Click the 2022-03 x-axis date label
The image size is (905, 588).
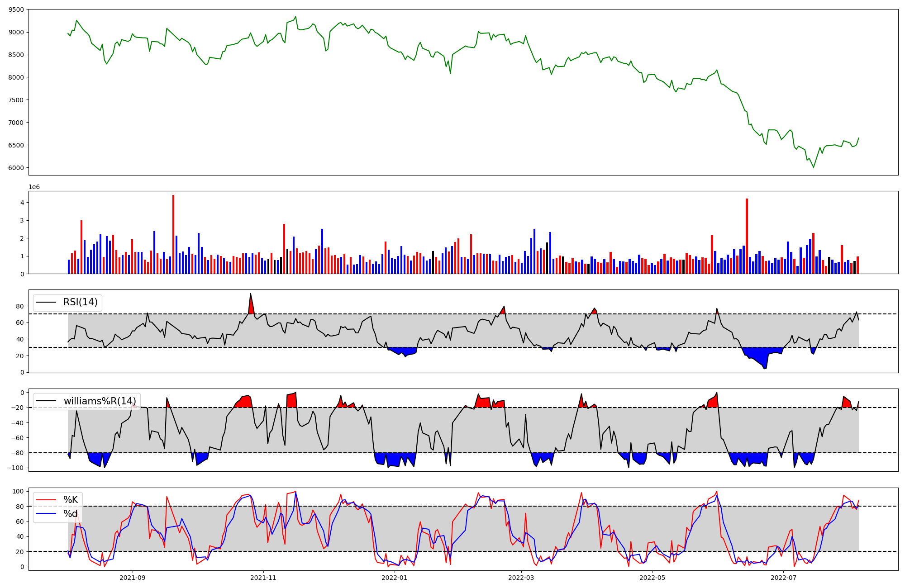point(522,578)
